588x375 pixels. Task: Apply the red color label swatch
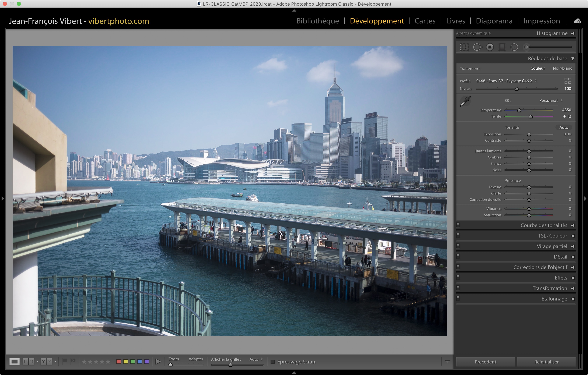119,361
